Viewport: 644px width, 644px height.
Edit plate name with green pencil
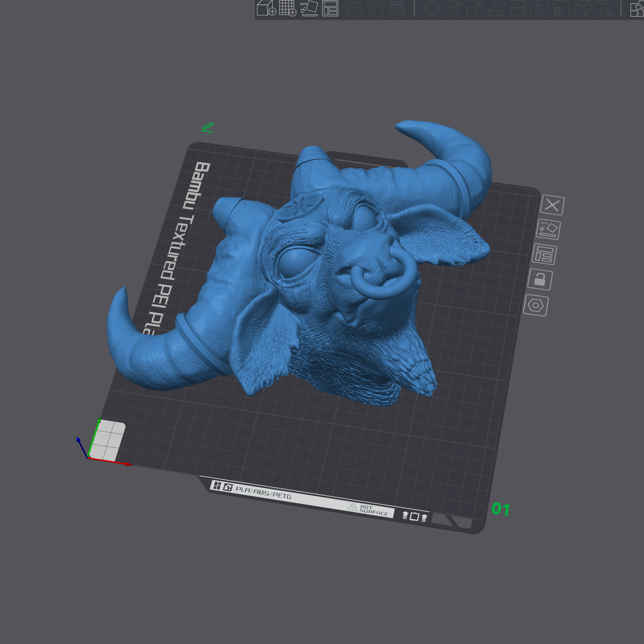click(208, 127)
